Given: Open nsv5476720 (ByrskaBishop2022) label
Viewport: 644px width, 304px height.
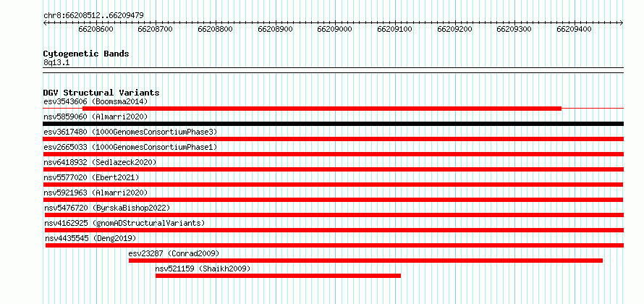Looking at the screenshot, I should [x=107, y=208].
